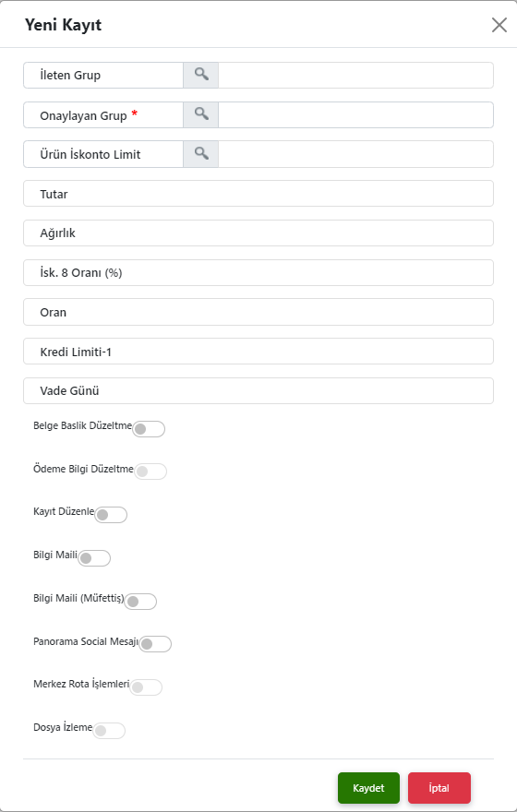Toggle Belge Baslik Düzeltme switch

pos(149,429)
